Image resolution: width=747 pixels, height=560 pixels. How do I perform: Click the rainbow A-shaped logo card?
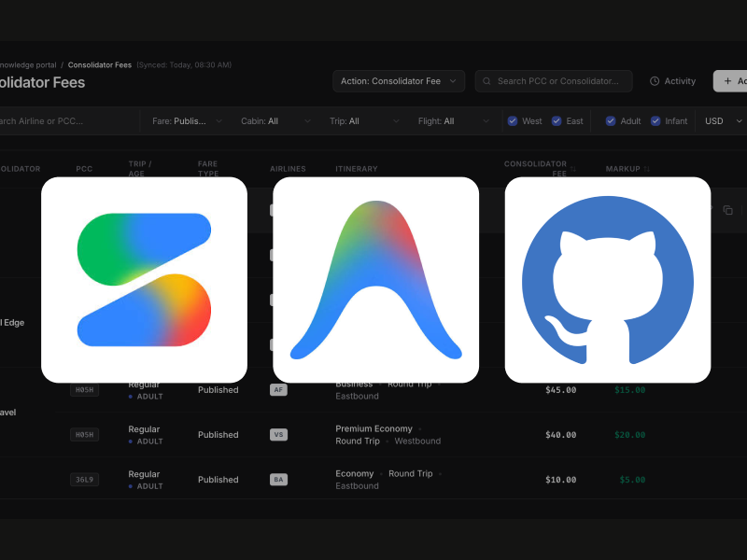[x=376, y=280]
